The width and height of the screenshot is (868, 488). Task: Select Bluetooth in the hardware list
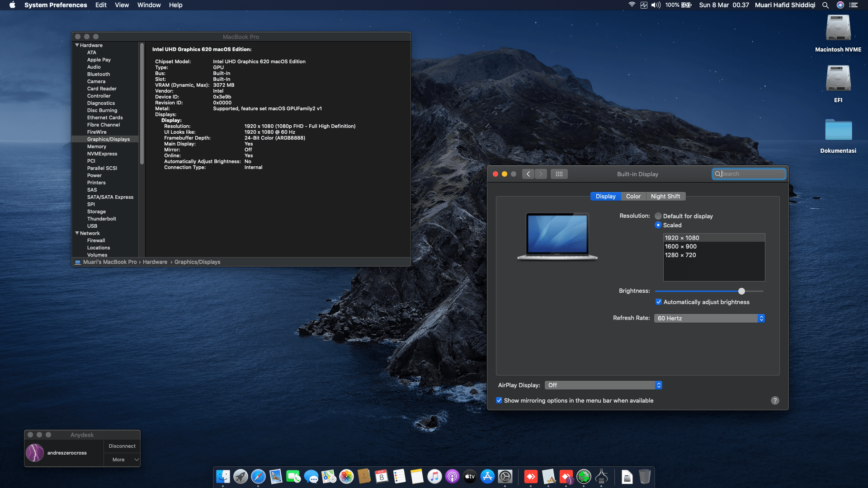tap(99, 74)
